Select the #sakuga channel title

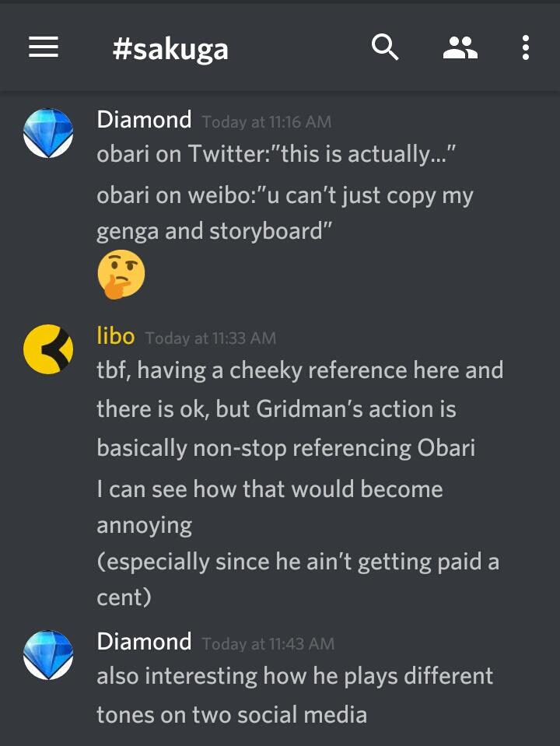[170, 50]
